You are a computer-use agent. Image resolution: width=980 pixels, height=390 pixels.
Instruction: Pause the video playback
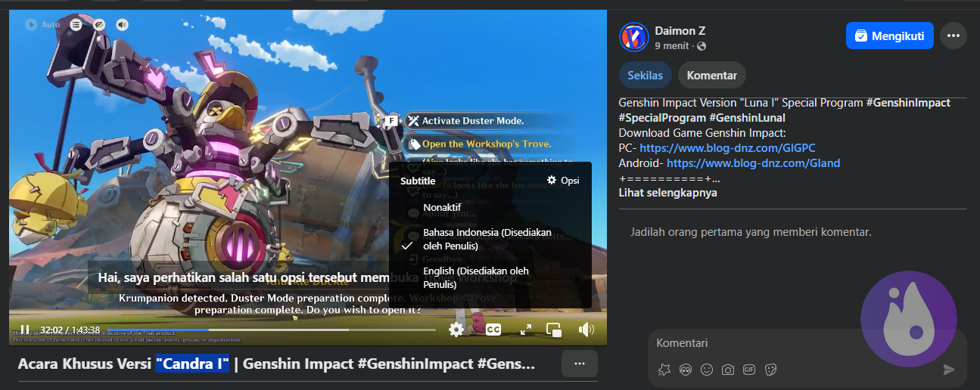point(23,330)
